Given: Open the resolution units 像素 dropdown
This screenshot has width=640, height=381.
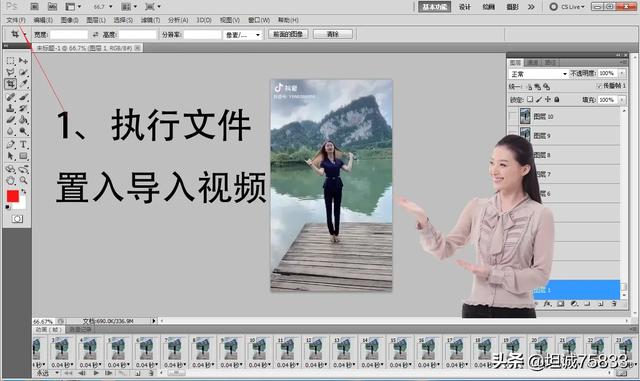Looking at the screenshot, I should point(242,35).
